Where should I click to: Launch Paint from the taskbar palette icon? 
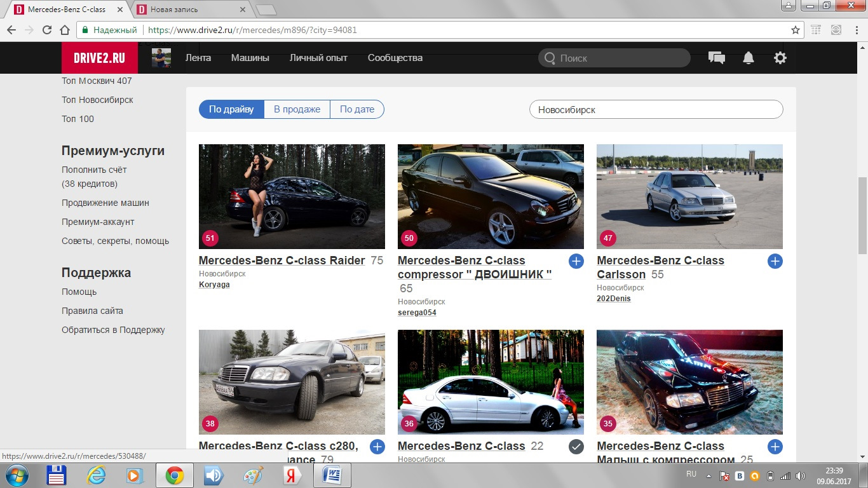click(253, 475)
